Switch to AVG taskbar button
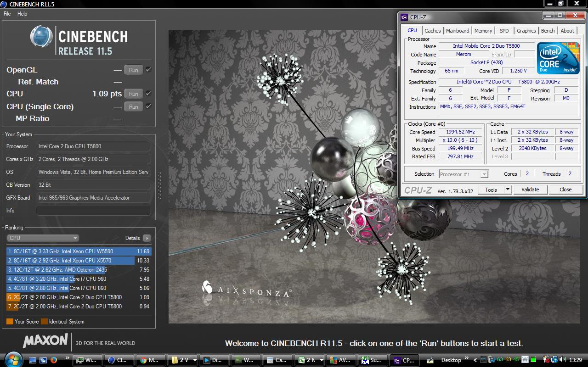This screenshot has height=368, width=588. click(x=340, y=360)
